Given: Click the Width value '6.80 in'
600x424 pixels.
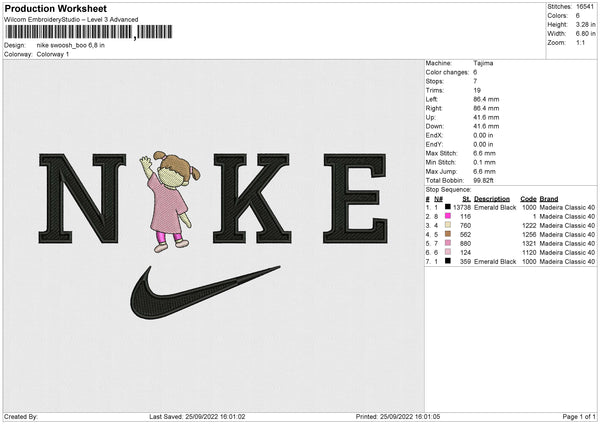Looking at the screenshot, I should [x=585, y=34].
